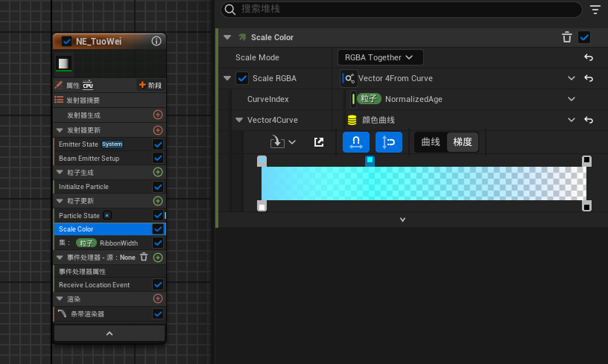
Task: Reset Vector4Curve to default arrow
Action: point(589,120)
